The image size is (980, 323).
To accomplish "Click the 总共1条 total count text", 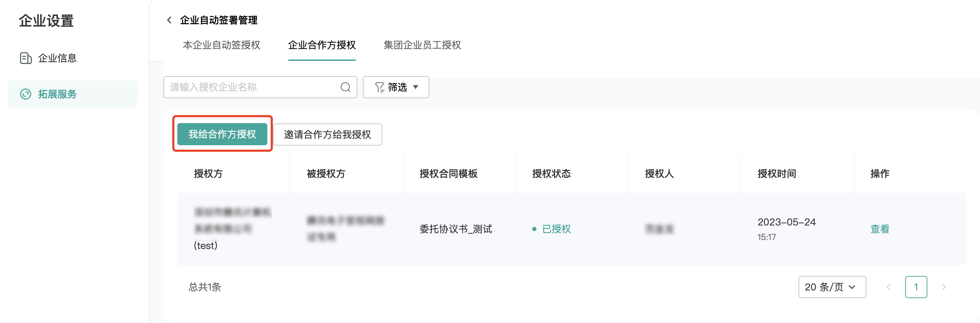I will (205, 287).
